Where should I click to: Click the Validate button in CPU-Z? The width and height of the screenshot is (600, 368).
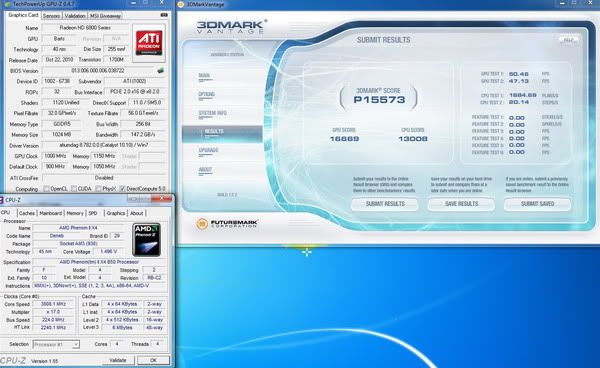pos(118,360)
